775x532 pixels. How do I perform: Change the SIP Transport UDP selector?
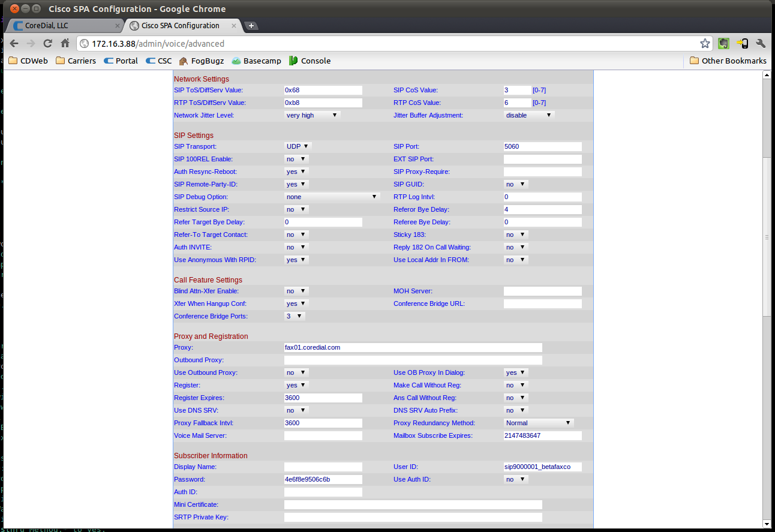tap(298, 146)
